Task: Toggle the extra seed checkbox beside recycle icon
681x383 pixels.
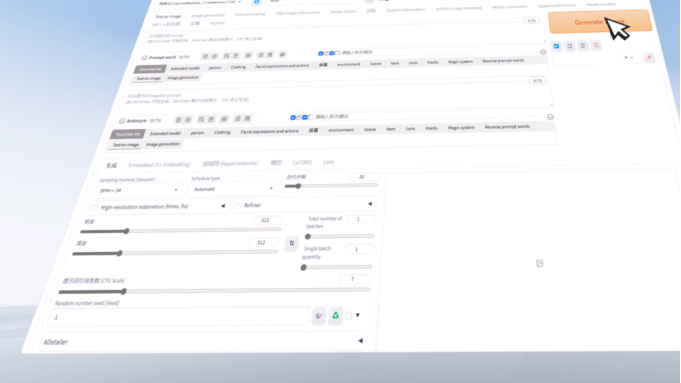Action: click(348, 316)
